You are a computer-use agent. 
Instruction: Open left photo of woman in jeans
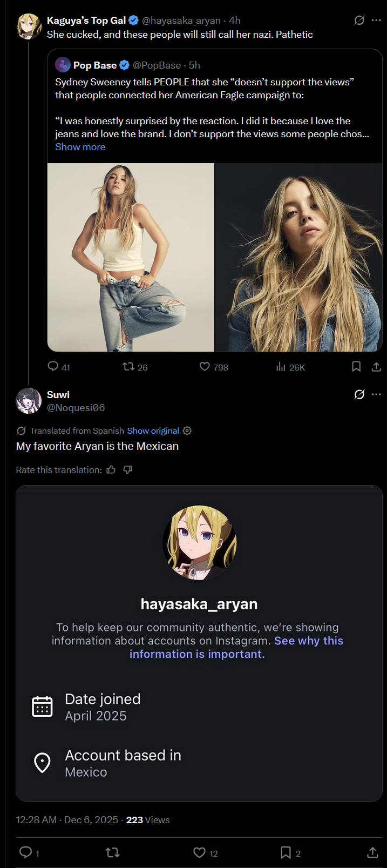(x=131, y=257)
